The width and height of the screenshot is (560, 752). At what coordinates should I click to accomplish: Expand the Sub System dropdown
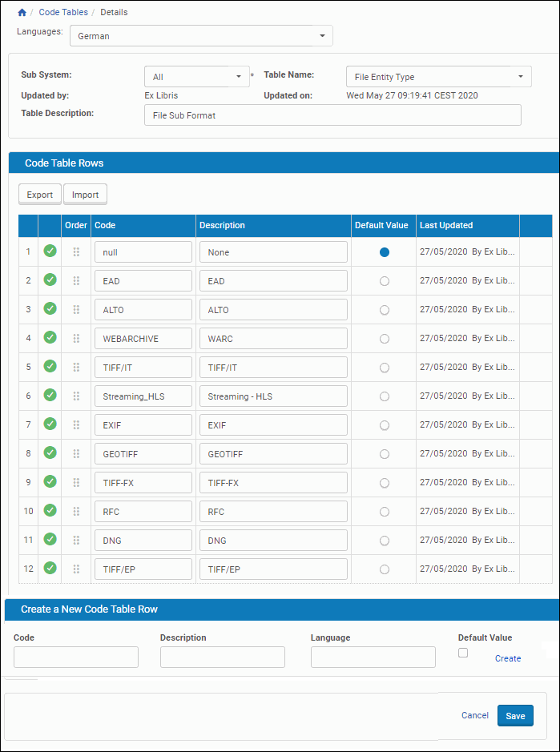[x=196, y=77]
